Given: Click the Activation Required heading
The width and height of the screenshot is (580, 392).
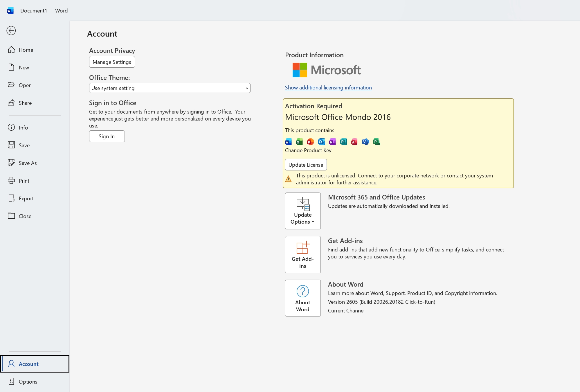Looking at the screenshot, I should pyautogui.click(x=314, y=106).
